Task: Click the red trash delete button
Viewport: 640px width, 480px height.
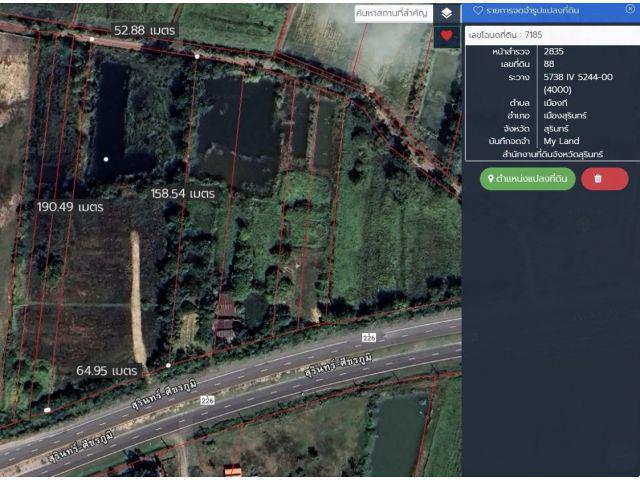Action: tap(604, 179)
